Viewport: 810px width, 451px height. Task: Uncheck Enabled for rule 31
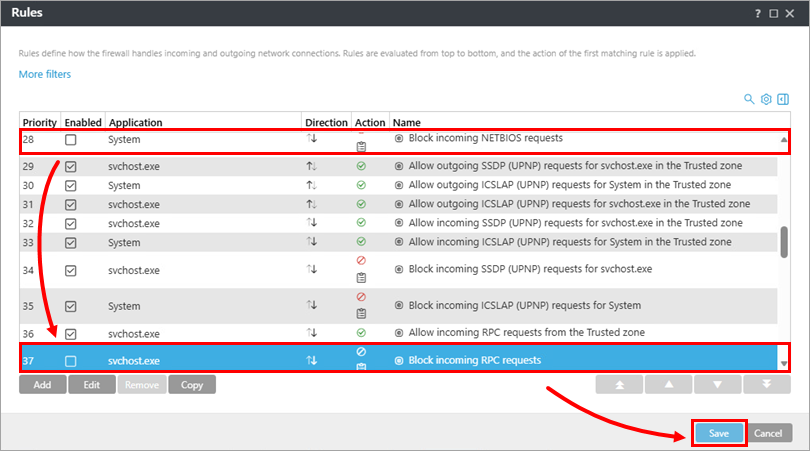pos(71,205)
